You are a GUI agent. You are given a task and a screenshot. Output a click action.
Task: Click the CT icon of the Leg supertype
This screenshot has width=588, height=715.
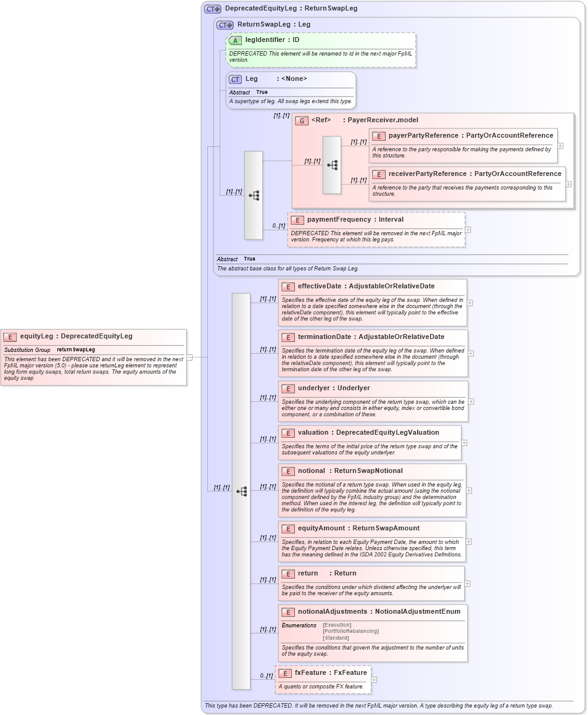(234, 79)
